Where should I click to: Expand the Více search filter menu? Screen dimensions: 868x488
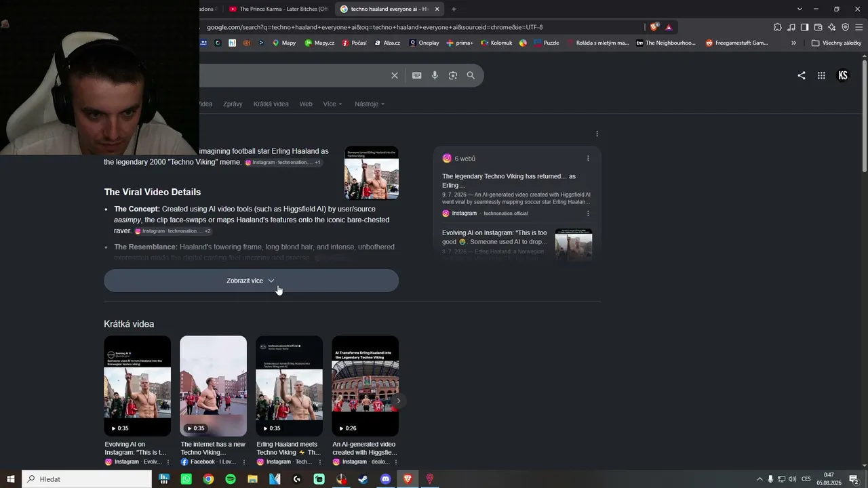pos(332,104)
